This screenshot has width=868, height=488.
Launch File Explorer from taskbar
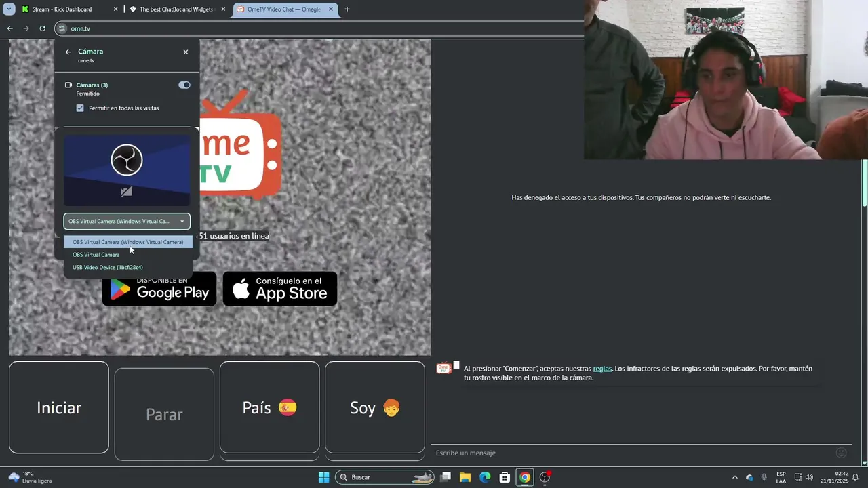click(465, 477)
